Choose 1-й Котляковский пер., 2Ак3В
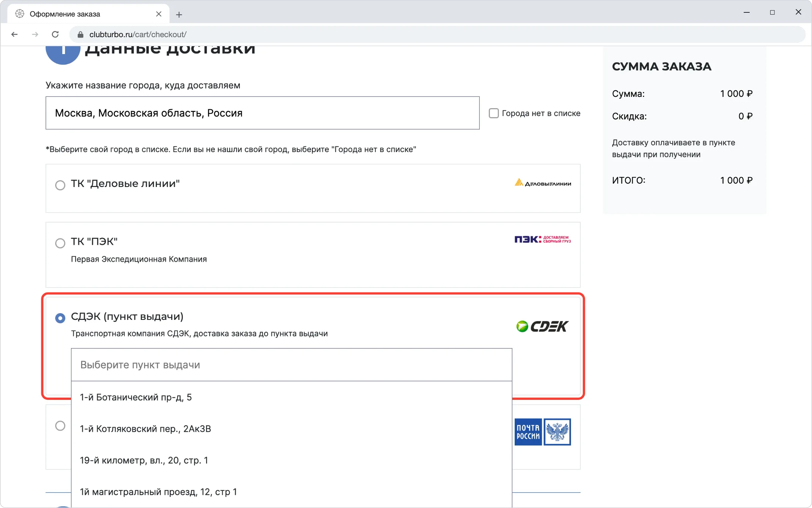The image size is (812, 508). [x=292, y=429]
